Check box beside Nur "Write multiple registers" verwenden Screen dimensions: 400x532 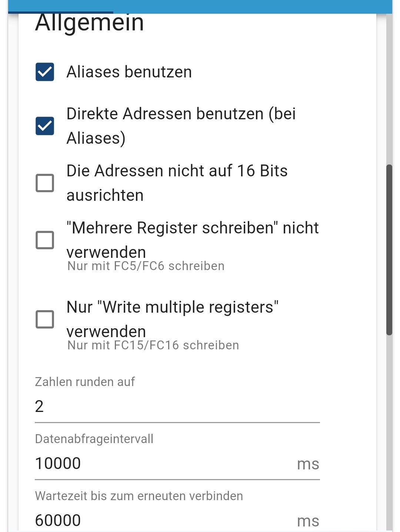[x=45, y=319]
